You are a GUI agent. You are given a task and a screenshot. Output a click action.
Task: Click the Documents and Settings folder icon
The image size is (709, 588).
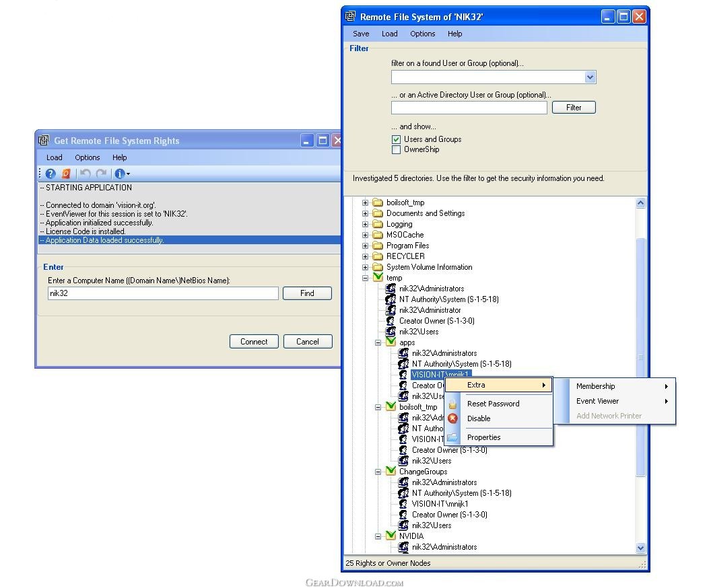(x=378, y=213)
